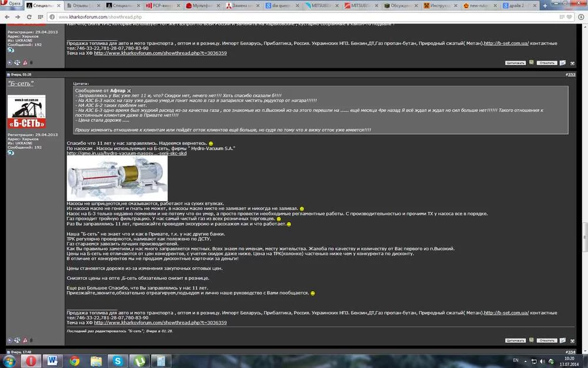Screen dimensions: 588x368
Task: Click the pump photo in the post
Action: (x=117, y=178)
